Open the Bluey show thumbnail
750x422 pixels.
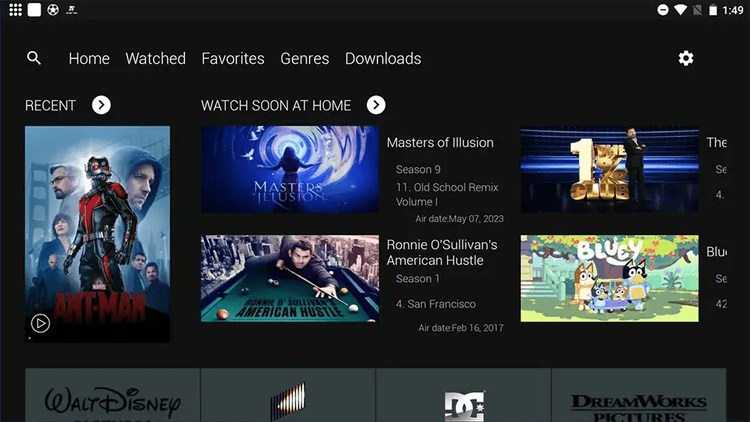coord(609,278)
